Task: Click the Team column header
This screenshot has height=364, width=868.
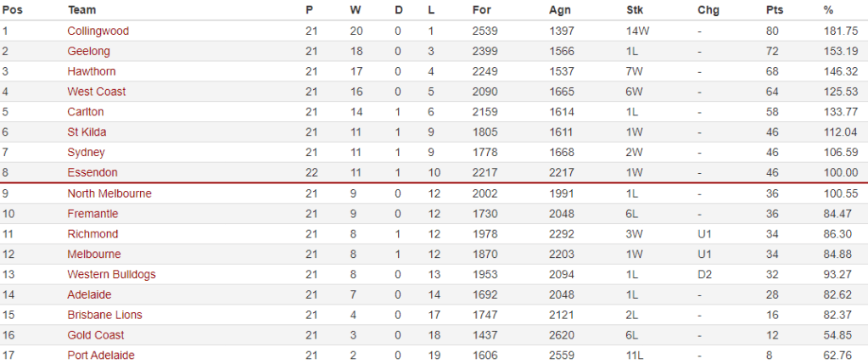Action: (x=81, y=10)
